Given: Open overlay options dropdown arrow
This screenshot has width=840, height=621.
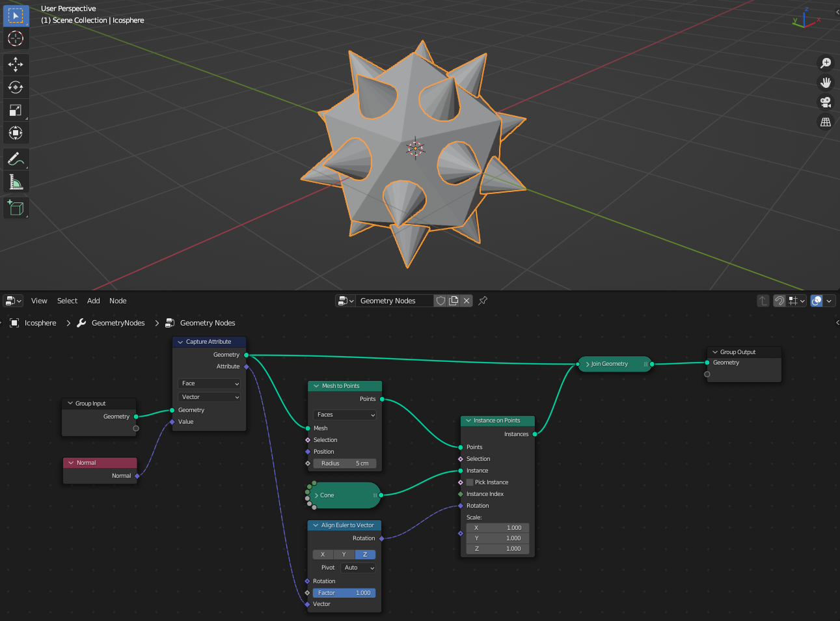Looking at the screenshot, I should pos(829,301).
